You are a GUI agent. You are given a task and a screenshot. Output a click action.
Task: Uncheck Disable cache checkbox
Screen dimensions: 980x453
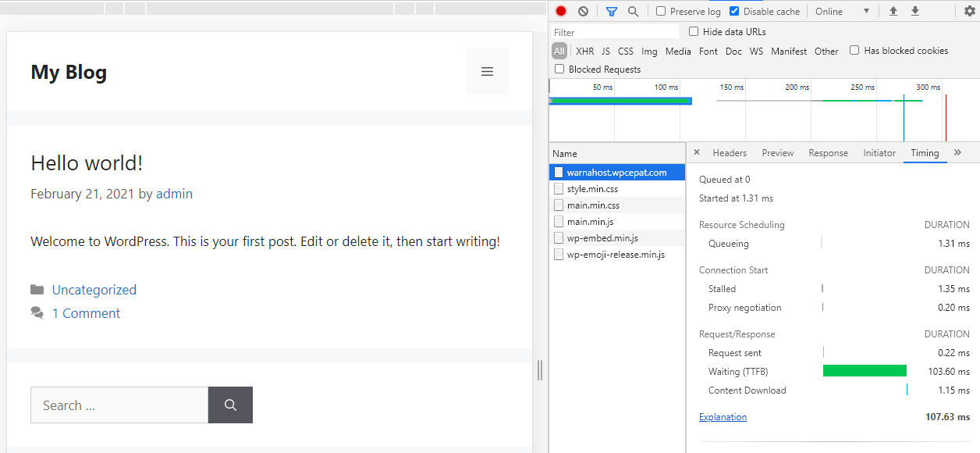734,12
